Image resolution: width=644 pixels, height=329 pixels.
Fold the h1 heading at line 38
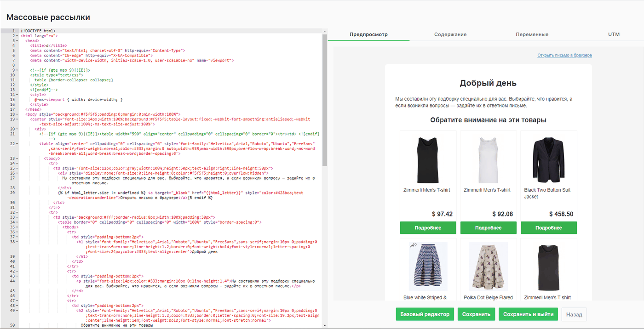(x=17, y=242)
